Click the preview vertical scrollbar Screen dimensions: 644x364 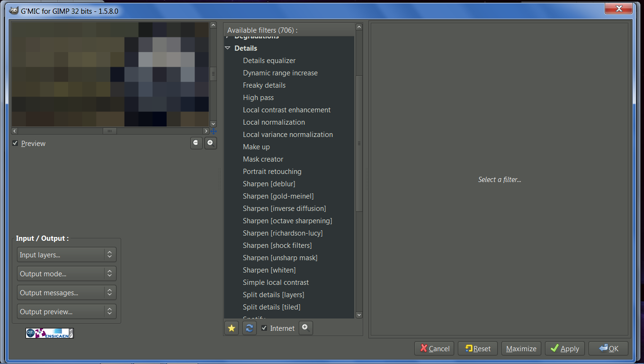coord(213,73)
